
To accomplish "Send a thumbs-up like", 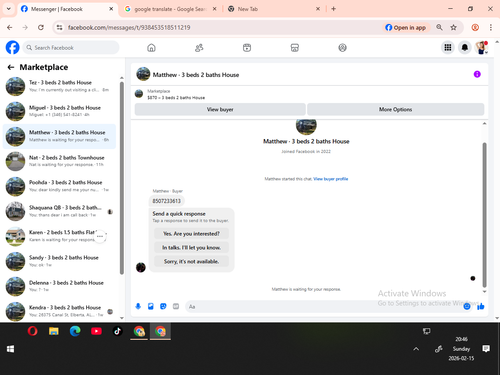I will coord(481,306).
